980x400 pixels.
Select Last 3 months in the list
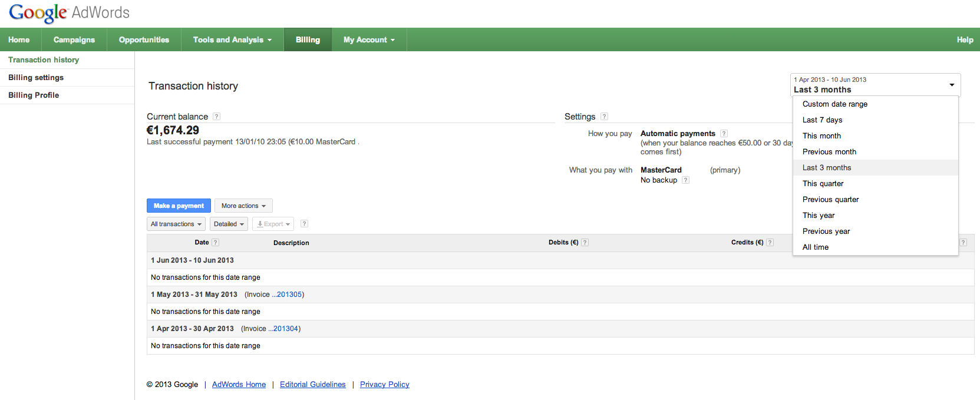pos(876,168)
